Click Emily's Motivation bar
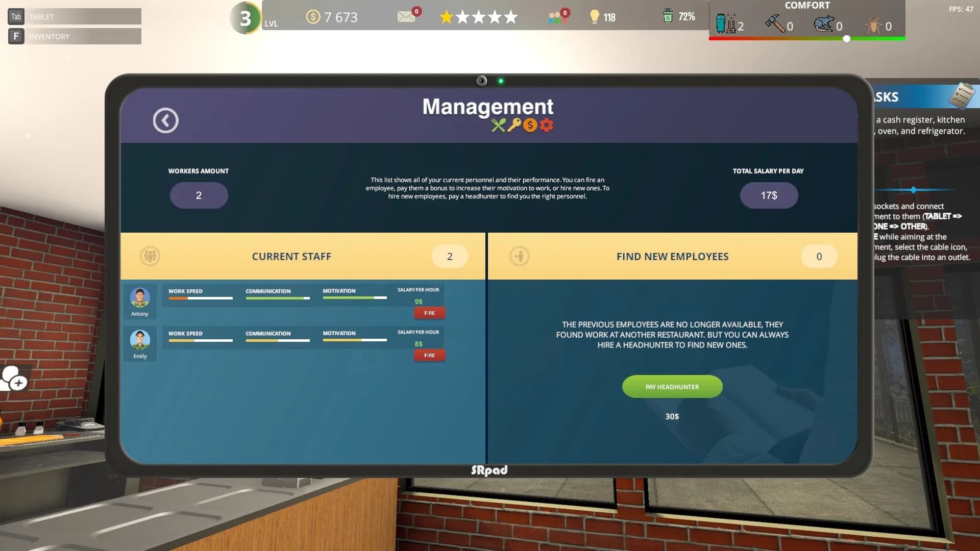 point(355,340)
